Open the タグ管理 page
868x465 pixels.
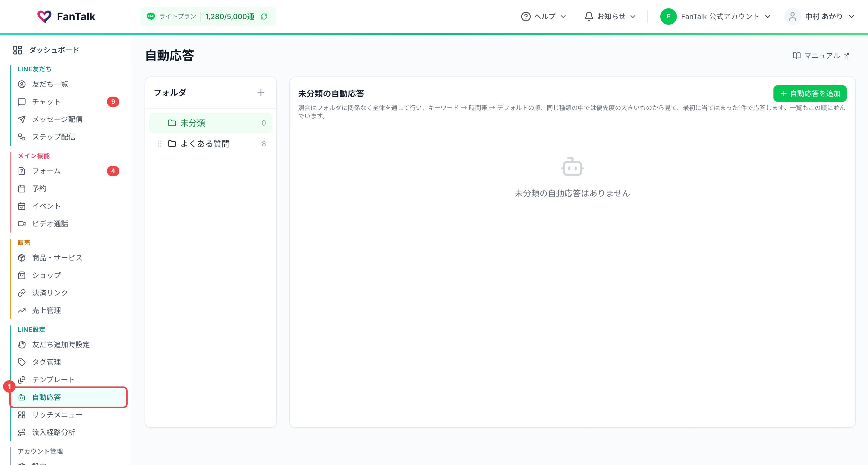(69, 362)
